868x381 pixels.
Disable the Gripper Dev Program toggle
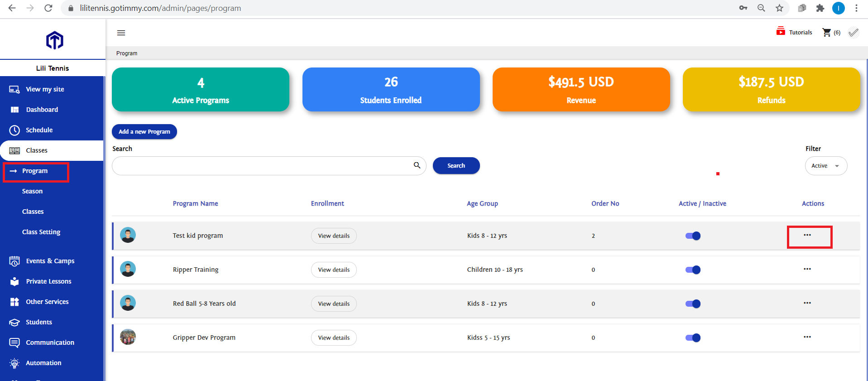(693, 338)
